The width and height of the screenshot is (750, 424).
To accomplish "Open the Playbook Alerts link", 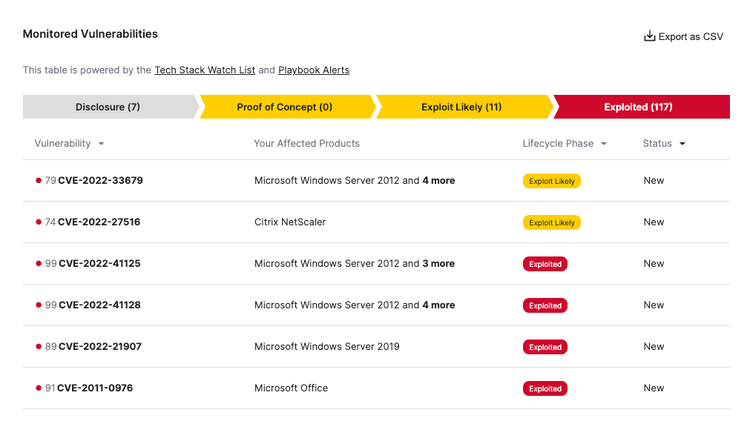I will [313, 70].
